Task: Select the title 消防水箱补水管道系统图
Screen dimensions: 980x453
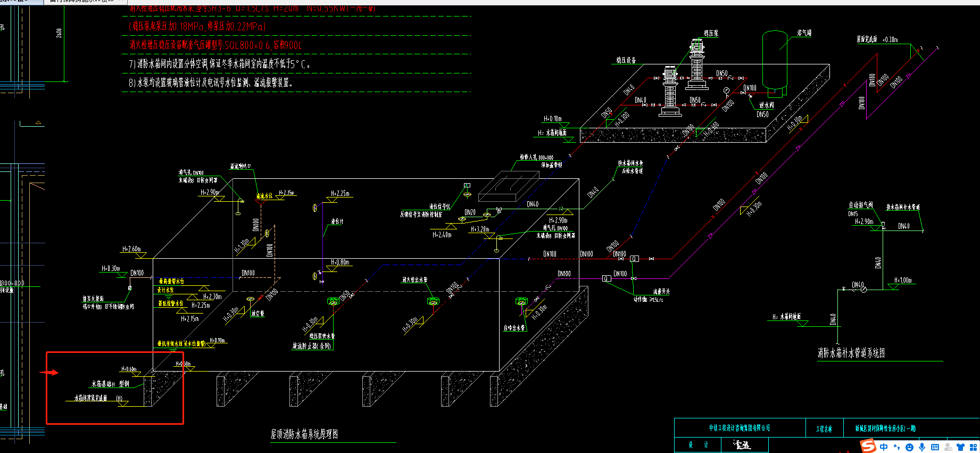Action: click(x=851, y=353)
